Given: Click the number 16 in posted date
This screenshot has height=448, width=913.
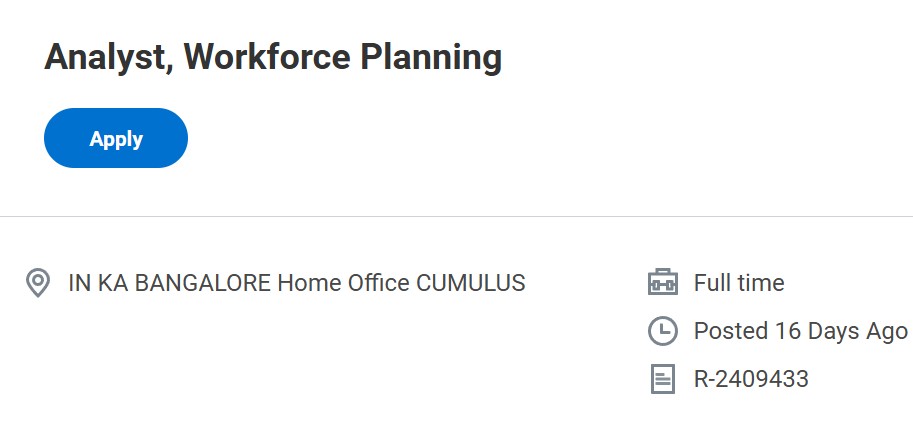Looking at the screenshot, I should click(789, 331).
